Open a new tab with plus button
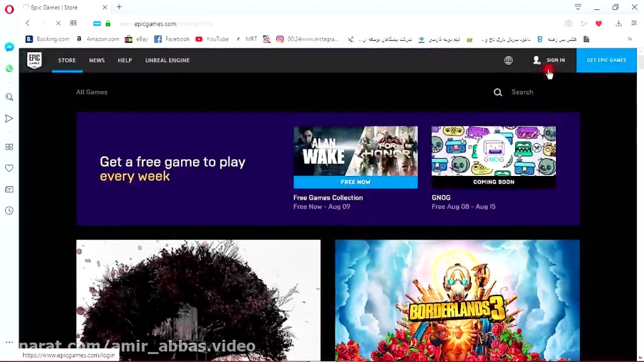 [119, 7]
